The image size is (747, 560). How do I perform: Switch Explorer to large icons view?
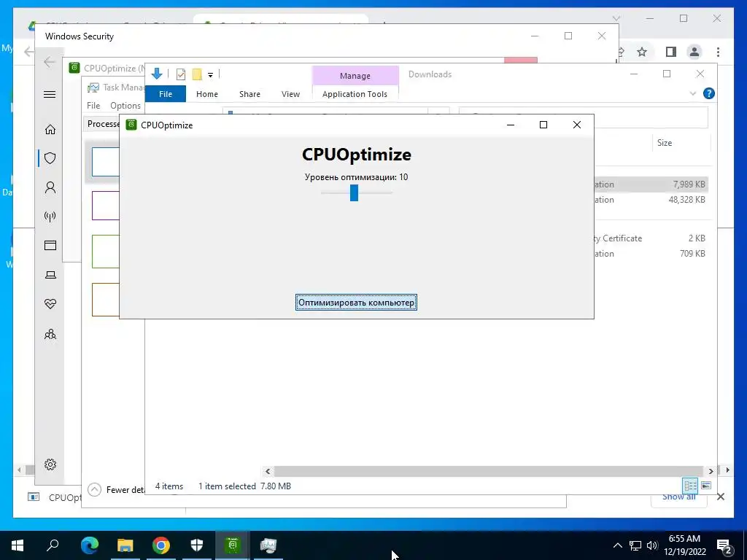(x=706, y=486)
